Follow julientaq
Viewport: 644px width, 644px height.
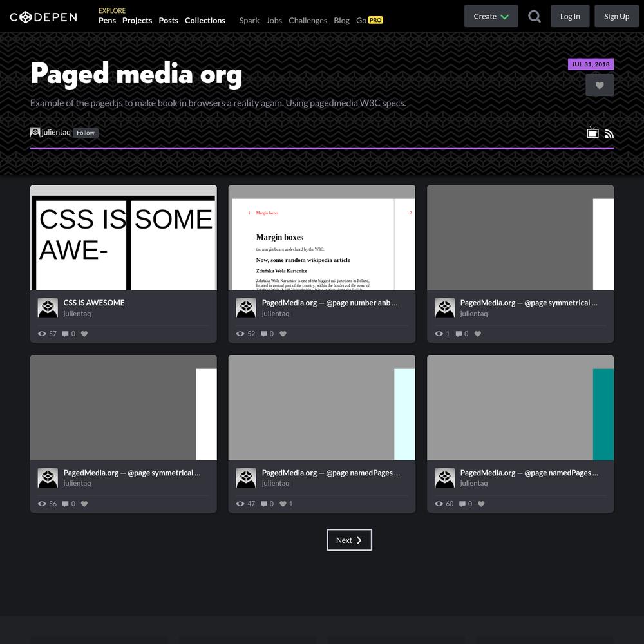click(86, 133)
